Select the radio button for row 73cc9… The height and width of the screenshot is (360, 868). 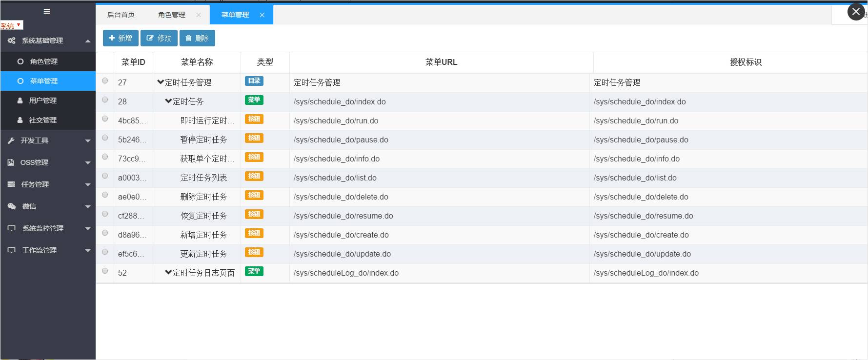click(105, 157)
